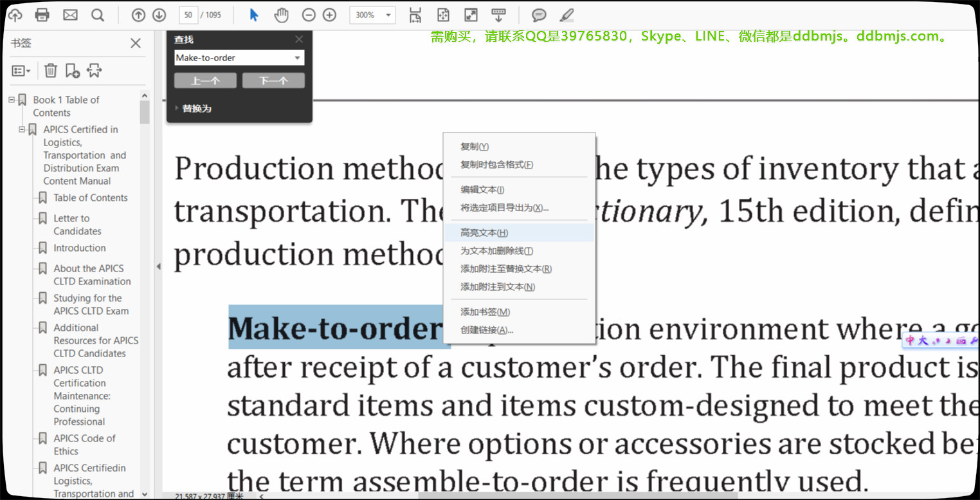This screenshot has width=980, height=500.
Task: Zoom out using the minus circle icon
Action: pos(309,15)
